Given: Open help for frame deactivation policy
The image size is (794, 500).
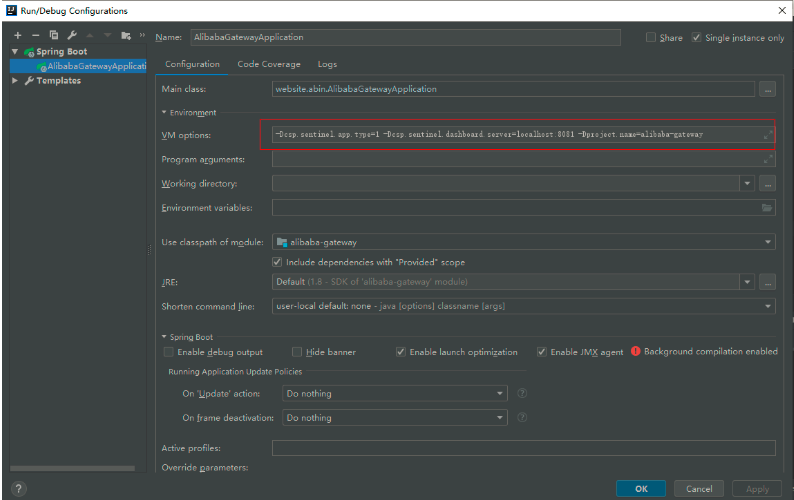Looking at the screenshot, I should tap(522, 417).
